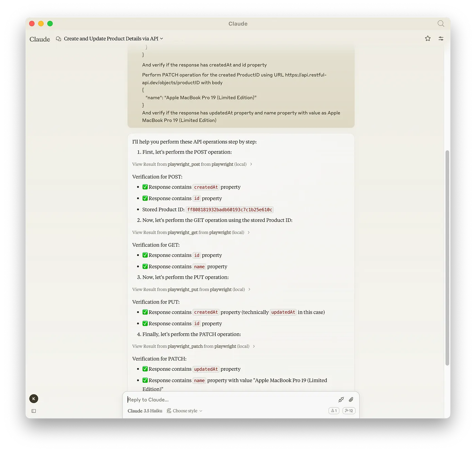Screen dimensions: 476x452
Task: Click the Choose style pen icon
Action: point(169,411)
